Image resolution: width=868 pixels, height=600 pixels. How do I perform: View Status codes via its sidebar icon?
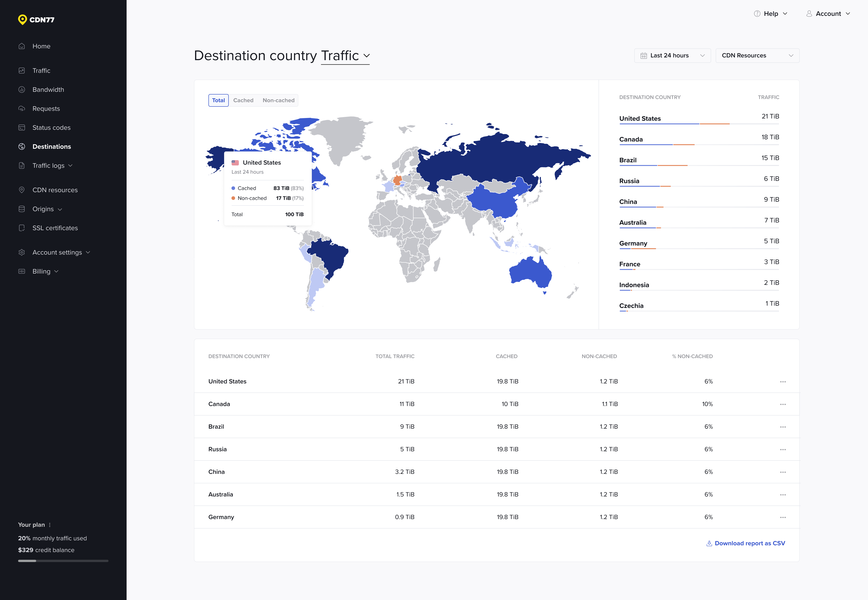click(22, 128)
